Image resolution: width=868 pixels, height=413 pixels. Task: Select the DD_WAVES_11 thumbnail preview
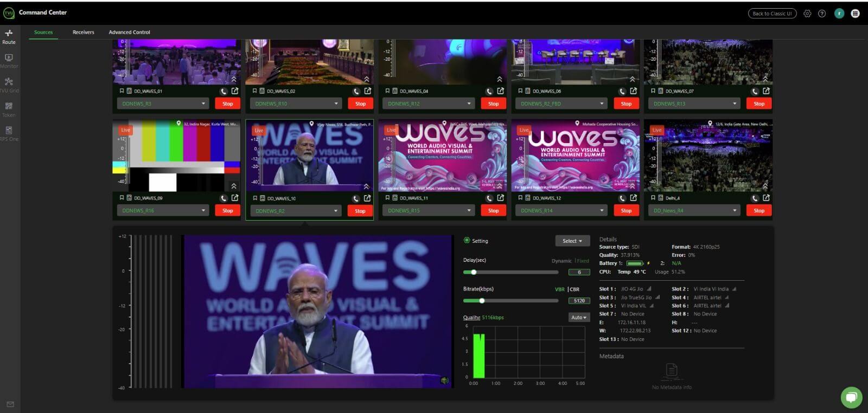443,156
